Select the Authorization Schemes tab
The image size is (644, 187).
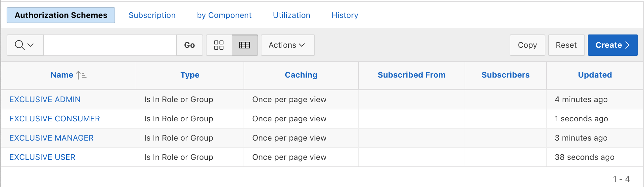[x=61, y=15]
